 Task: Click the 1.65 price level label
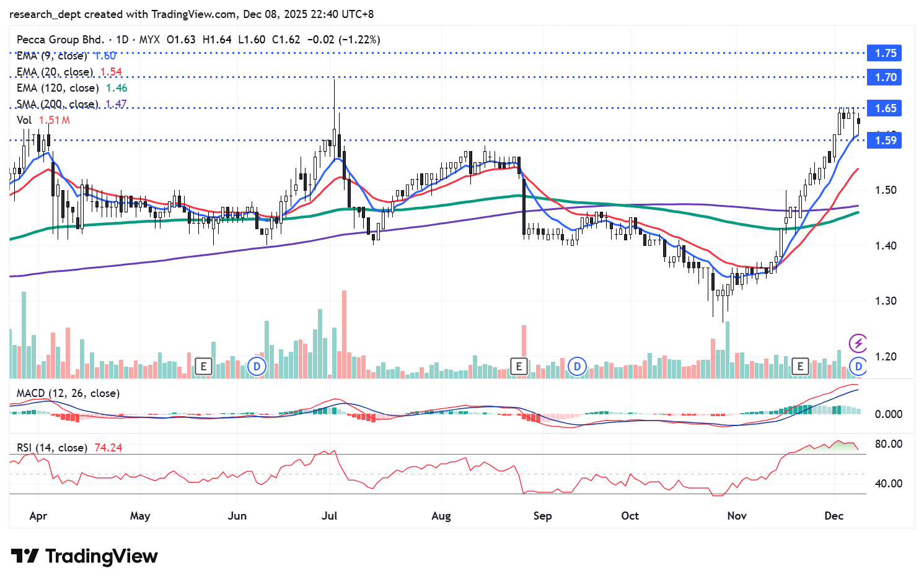pyautogui.click(x=885, y=108)
